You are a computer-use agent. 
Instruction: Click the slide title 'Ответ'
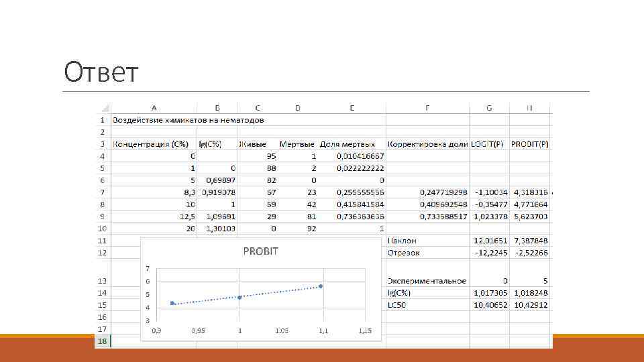tap(101, 72)
